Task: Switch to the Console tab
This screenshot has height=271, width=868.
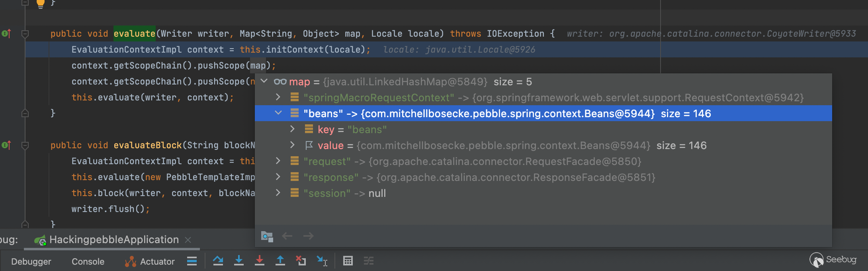Action: click(88, 261)
